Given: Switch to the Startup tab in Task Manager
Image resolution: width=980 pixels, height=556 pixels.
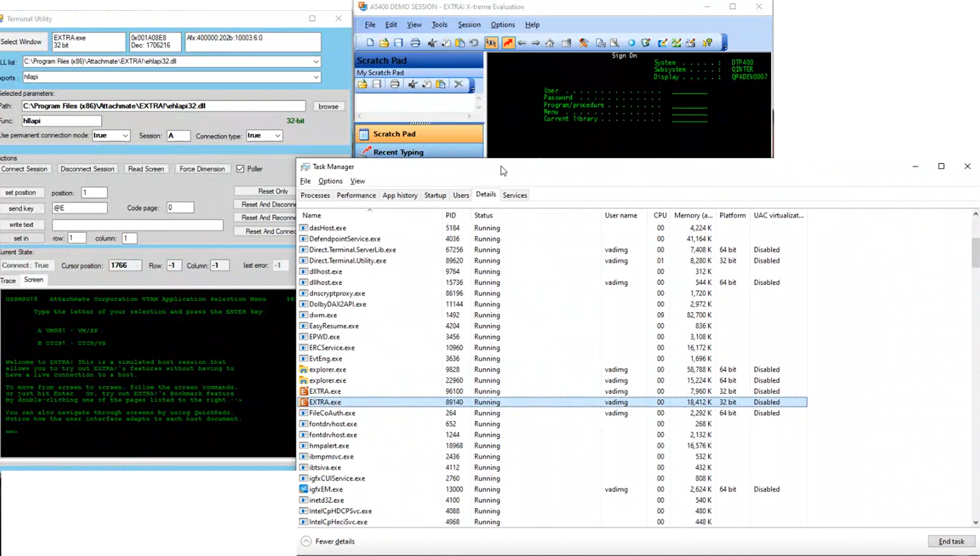Looking at the screenshot, I should click(x=435, y=195).
